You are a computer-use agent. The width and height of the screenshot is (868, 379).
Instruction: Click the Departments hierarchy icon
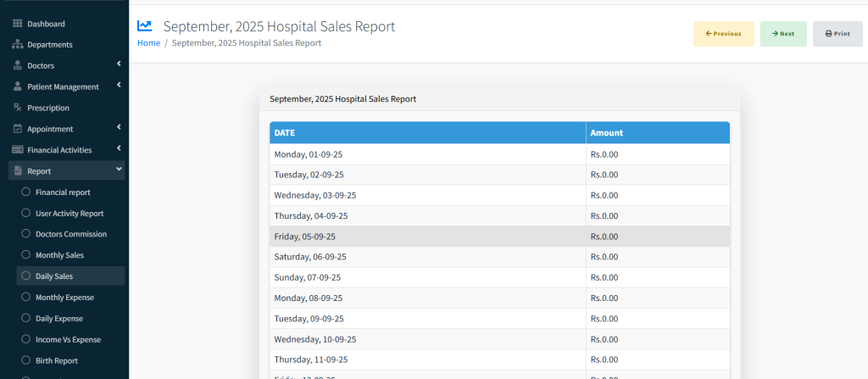pyautogui.click(x=17, y=44)
